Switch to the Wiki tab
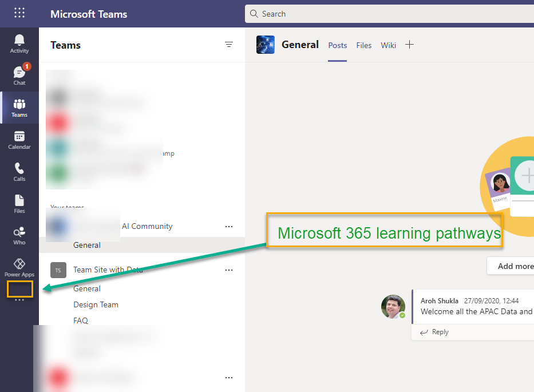534x392 pixels. point(388,45)
